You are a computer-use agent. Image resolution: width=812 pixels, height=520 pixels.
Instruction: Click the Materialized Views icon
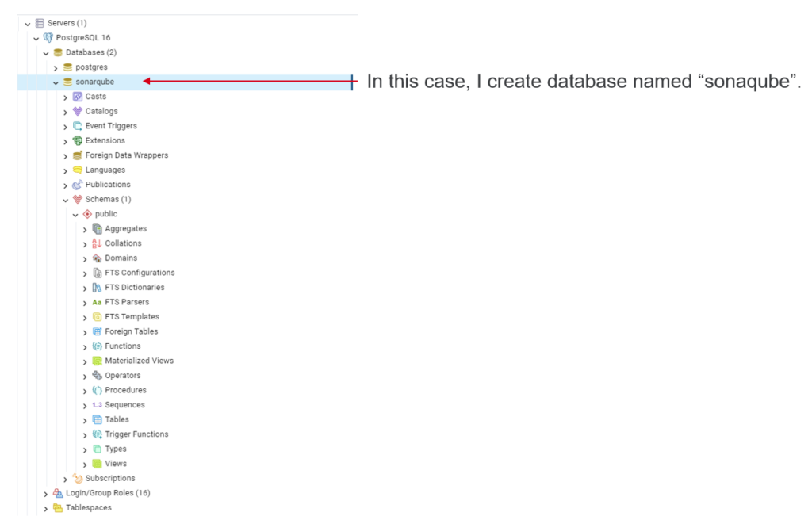pyautogui.click(x=98, y=361)
